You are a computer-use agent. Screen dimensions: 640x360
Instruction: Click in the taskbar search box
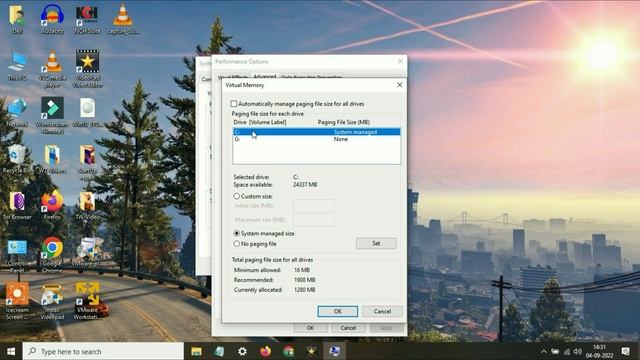103,351
